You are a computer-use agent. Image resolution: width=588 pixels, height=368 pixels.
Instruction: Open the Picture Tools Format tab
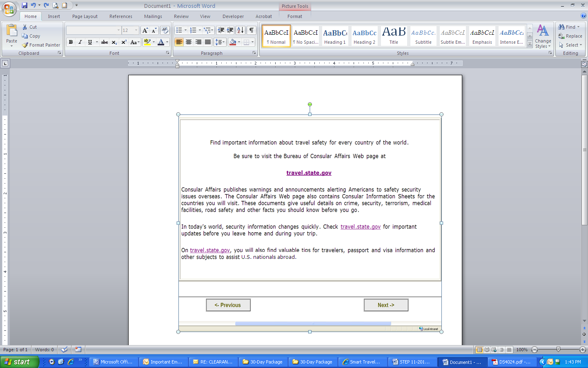(295, 16)
